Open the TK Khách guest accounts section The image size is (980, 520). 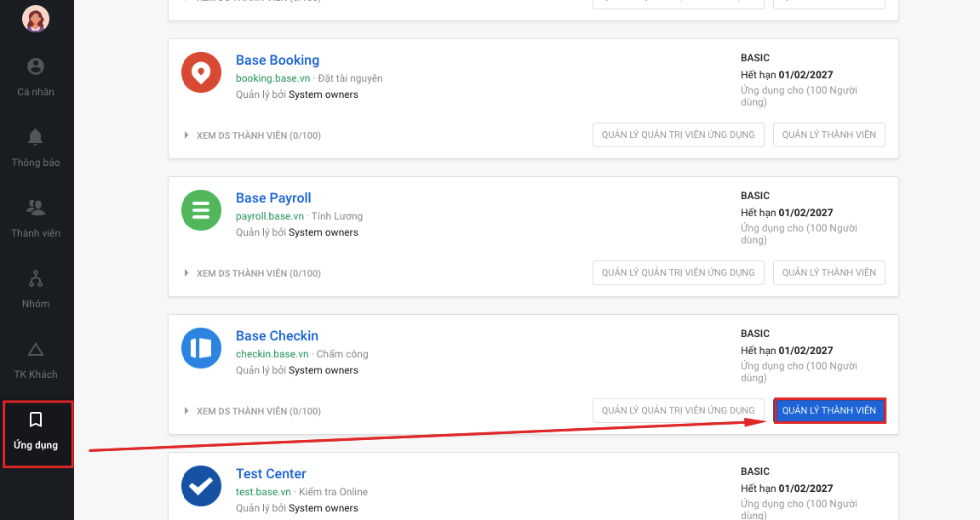(36, 360)
